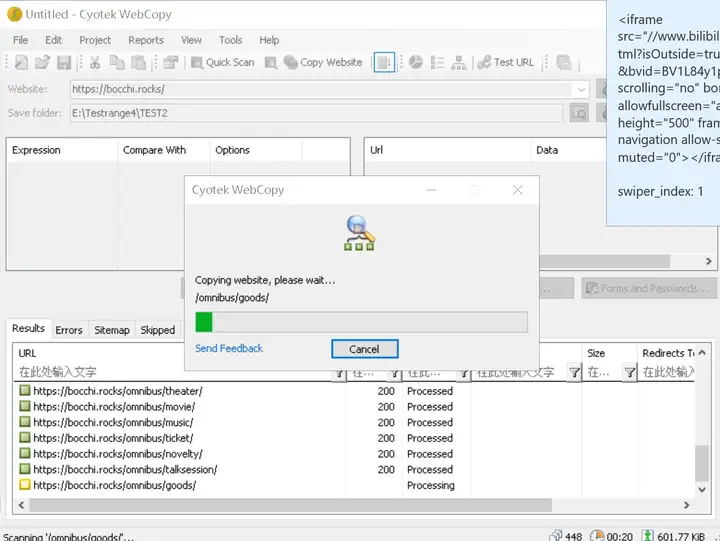Open the Size column filter funnel

click(630, 372)
